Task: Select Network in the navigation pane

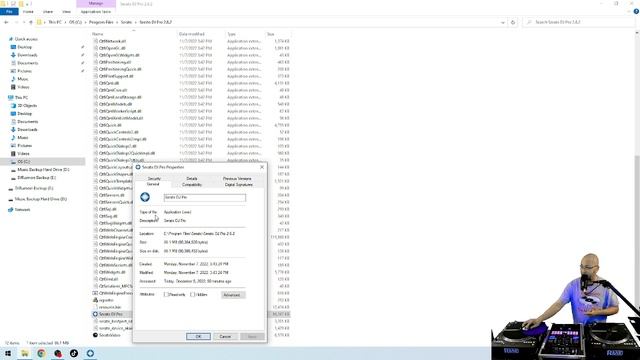Action: pos(22,210)
